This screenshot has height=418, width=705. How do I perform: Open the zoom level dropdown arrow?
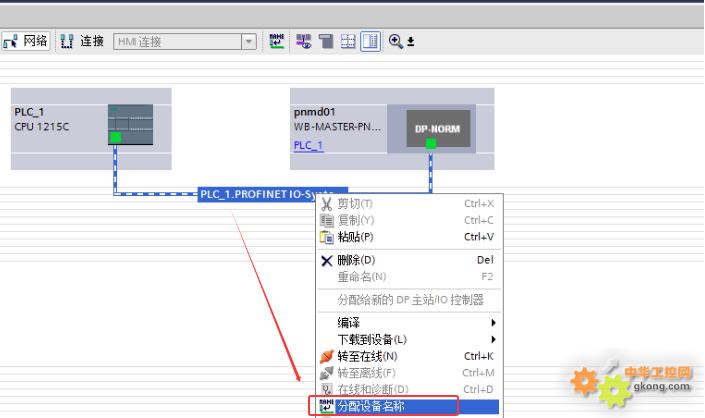(410, 42)
